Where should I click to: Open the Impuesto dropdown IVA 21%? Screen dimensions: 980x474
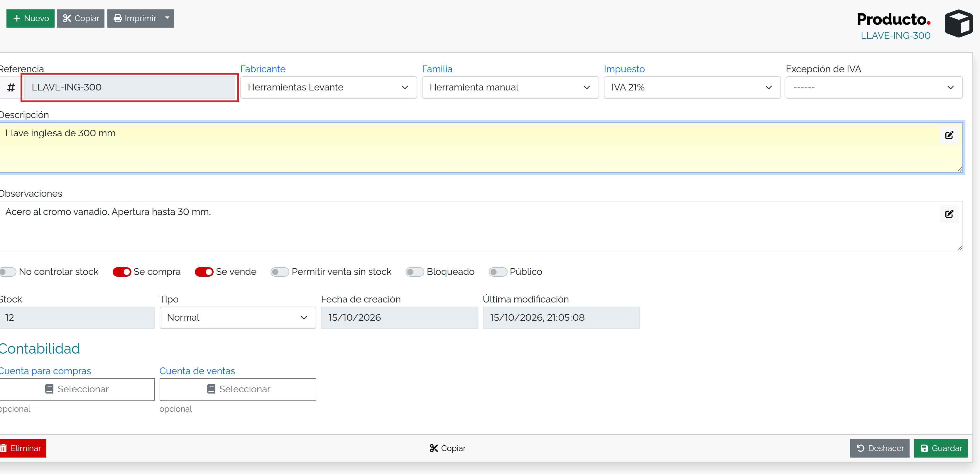(692, 88)
